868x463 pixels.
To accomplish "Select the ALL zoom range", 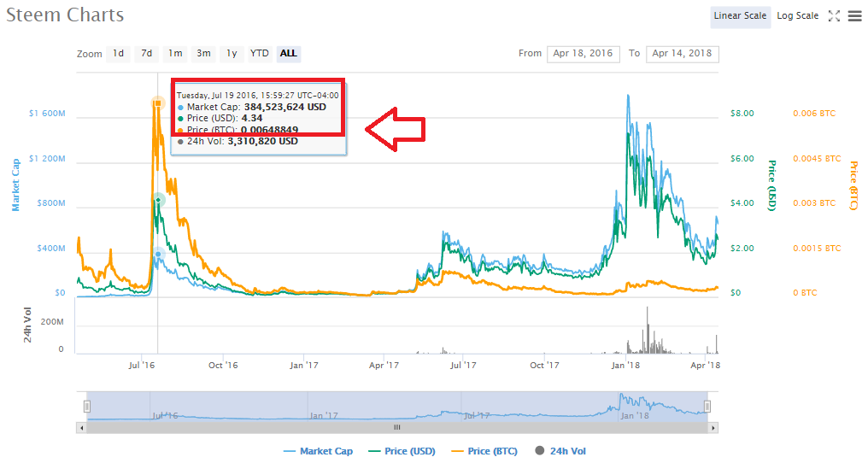I will pos(289,54).
